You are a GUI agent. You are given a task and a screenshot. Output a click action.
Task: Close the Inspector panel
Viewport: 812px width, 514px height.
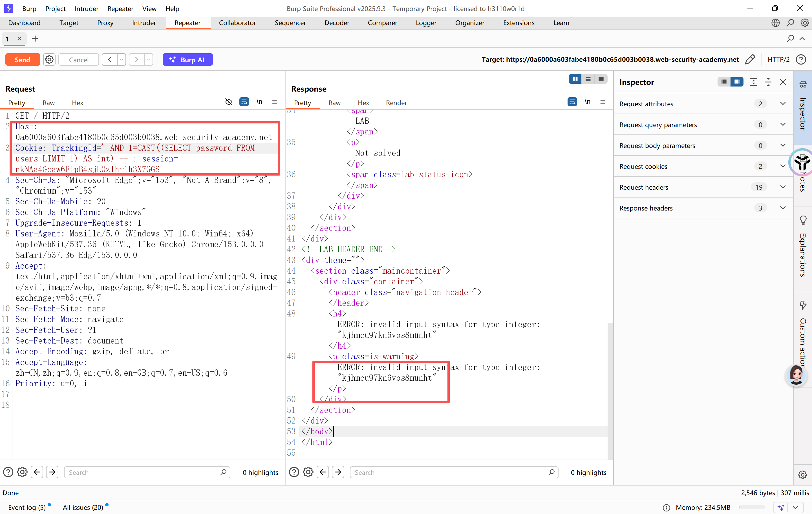pyautogui.click(x=783, y=82)
